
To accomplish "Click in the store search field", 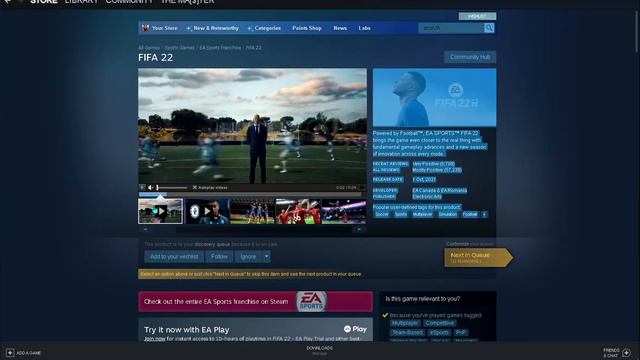I will 451,28.
